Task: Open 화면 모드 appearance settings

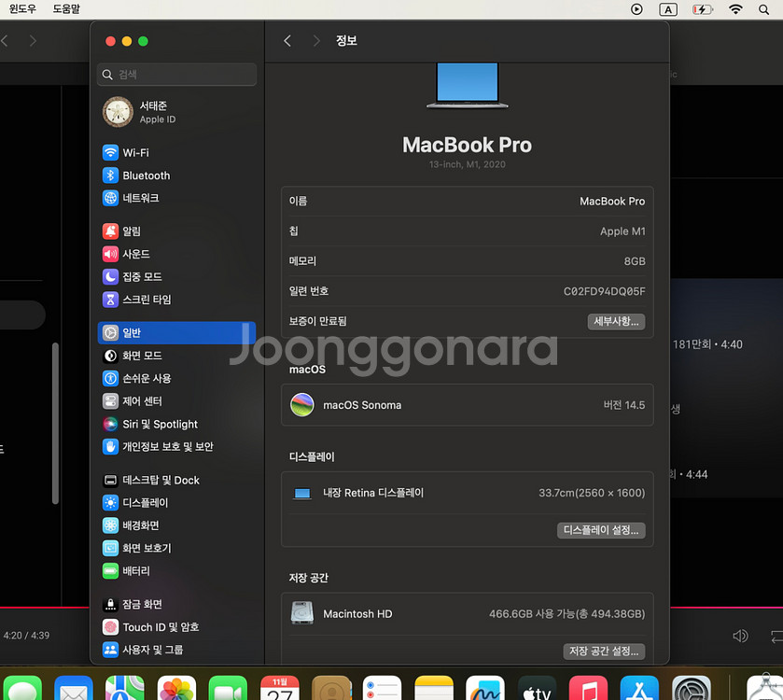Action: click(176, 356)
